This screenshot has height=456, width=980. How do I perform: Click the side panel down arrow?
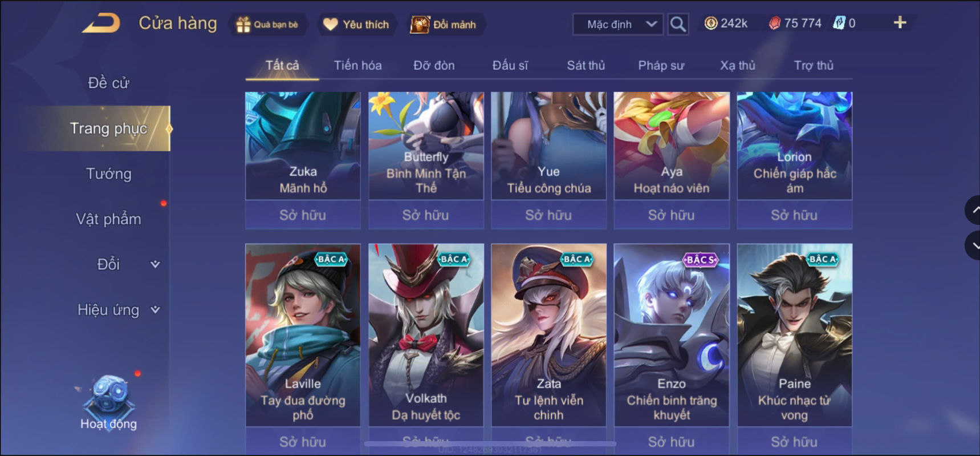(973, 246)
